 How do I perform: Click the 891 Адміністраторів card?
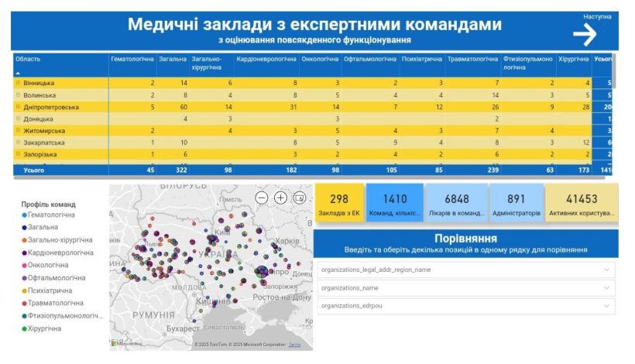point(517,203)
